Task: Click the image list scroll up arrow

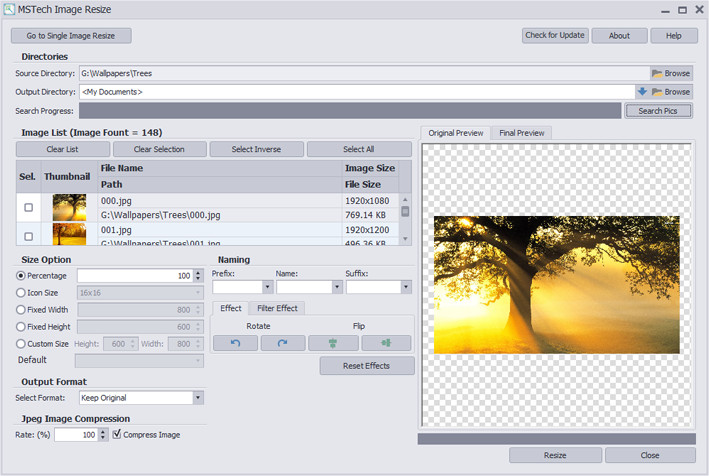Action: 405,199
